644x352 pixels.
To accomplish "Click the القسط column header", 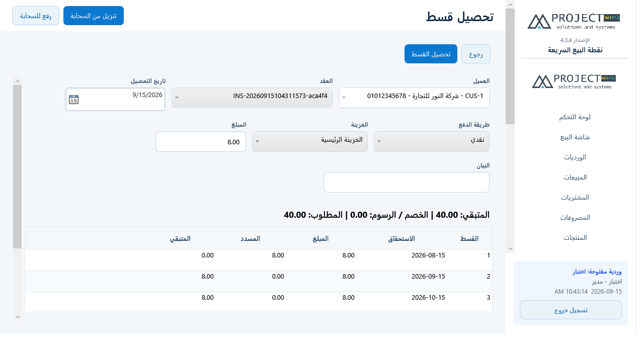I will coord(469,238).
